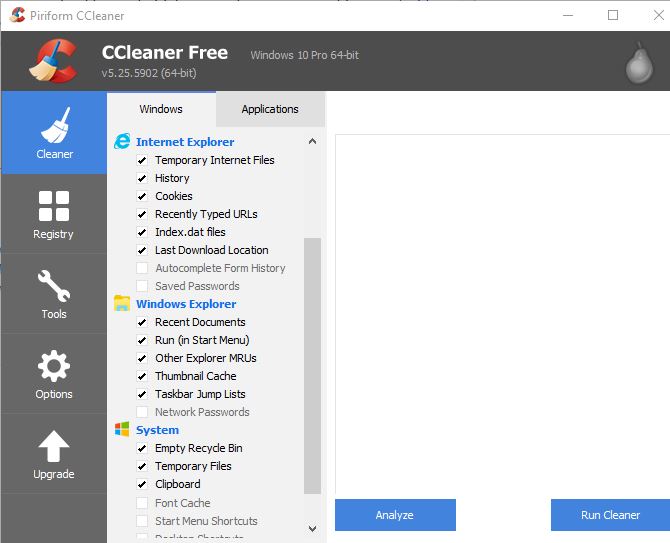Image resolution: width=670 pixels, height=543 pixels.
Task: Uncheck Other Explorer MRUs
Action: (142, 358)
